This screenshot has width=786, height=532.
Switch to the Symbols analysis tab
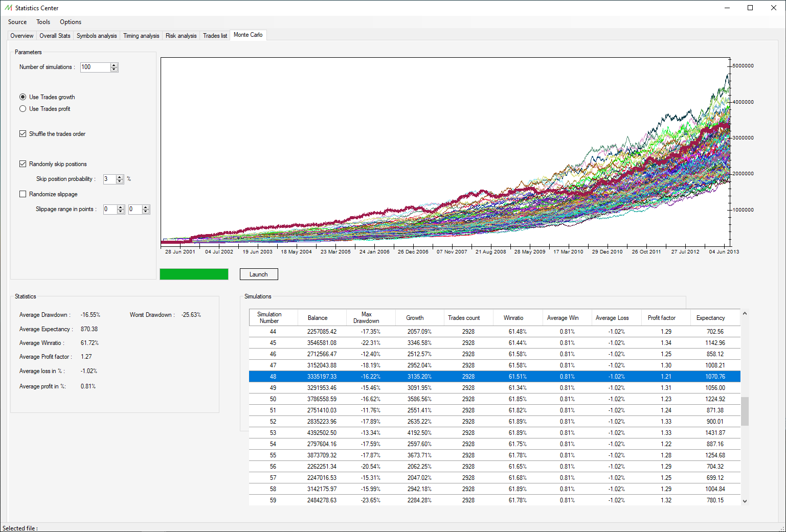click(x=97, y=36)
